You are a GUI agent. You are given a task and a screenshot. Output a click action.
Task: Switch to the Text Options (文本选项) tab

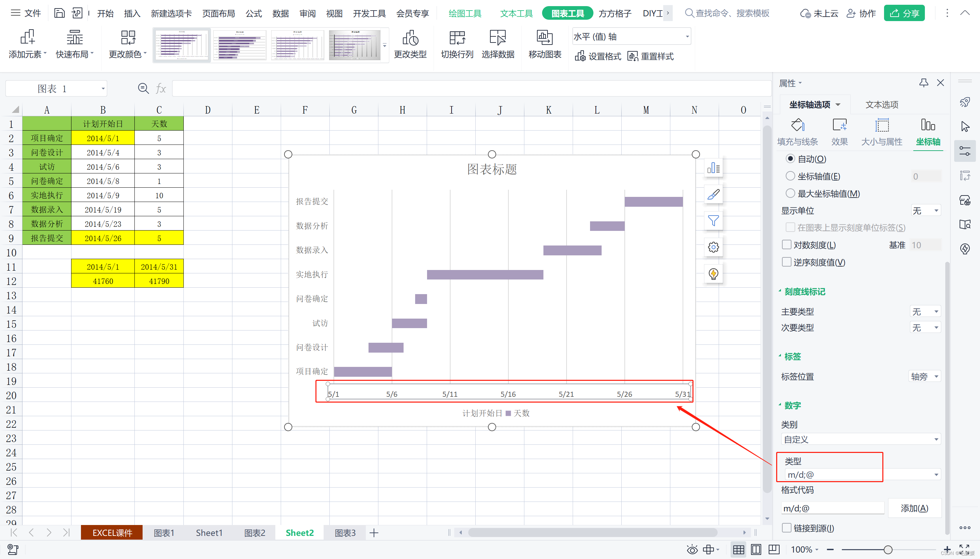[x=881, y=104]
